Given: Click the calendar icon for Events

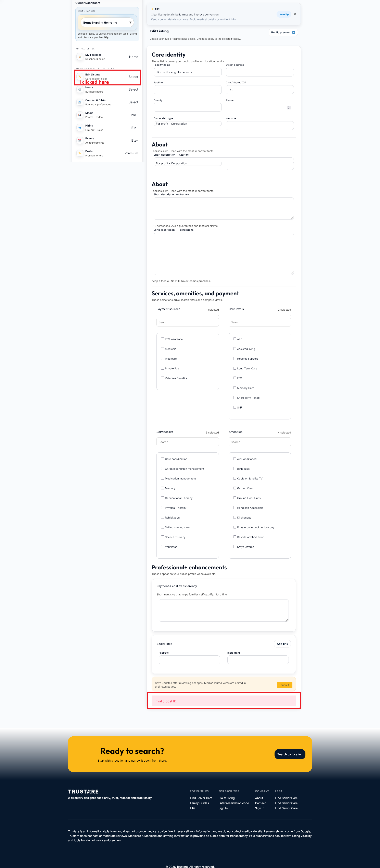Looking at the screenshot, I should [80, 141].
